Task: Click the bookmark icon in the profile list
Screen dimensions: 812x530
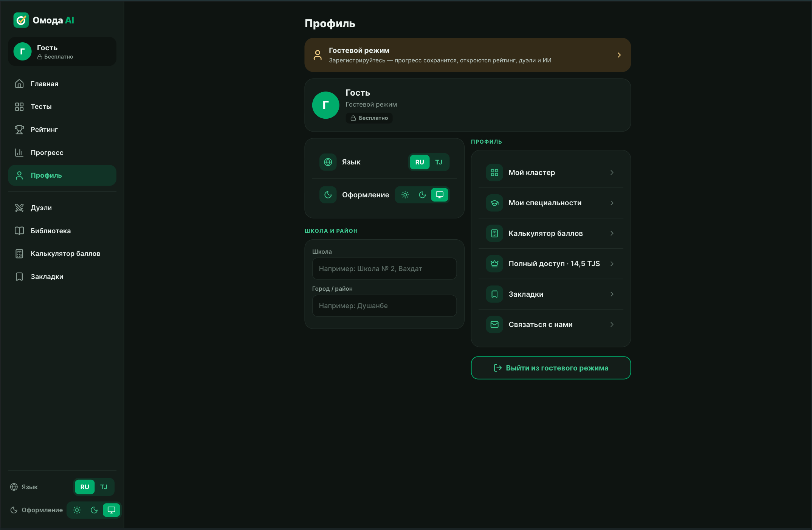Action: 494,294
